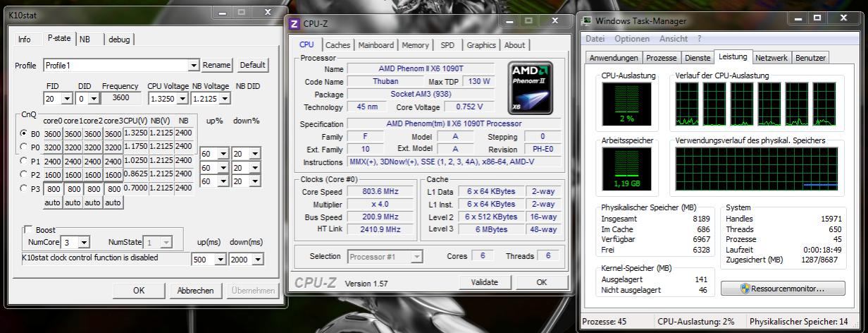Select the P1 state radio button

24,161
